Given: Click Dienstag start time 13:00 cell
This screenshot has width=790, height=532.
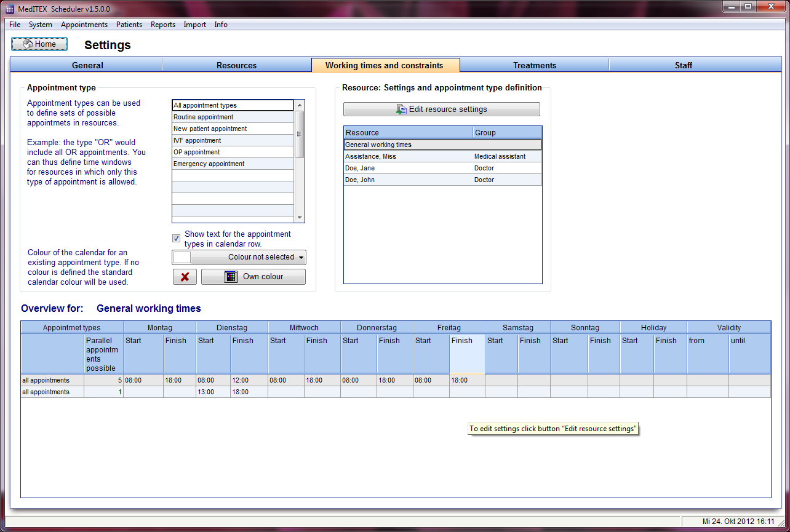Looking at the screenshot, I should [213, 392].
